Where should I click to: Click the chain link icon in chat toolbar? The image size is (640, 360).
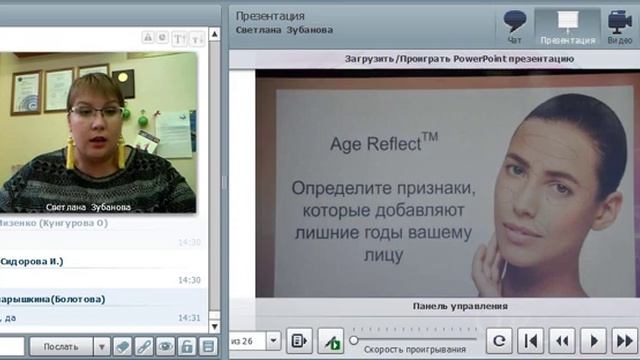pyautogui.click(x=144, y=347)
